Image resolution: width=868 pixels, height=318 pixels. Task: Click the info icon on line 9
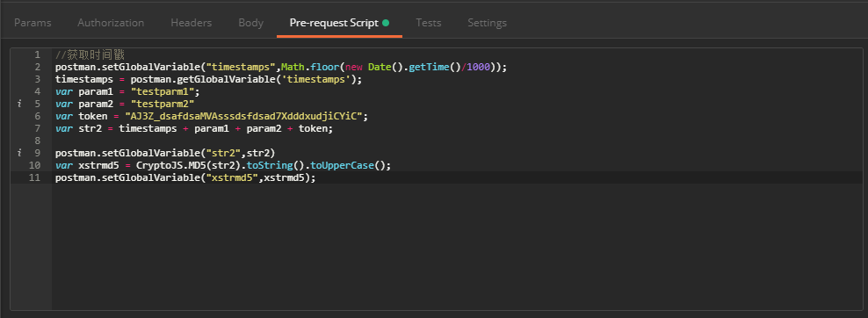tap(19, 153)
